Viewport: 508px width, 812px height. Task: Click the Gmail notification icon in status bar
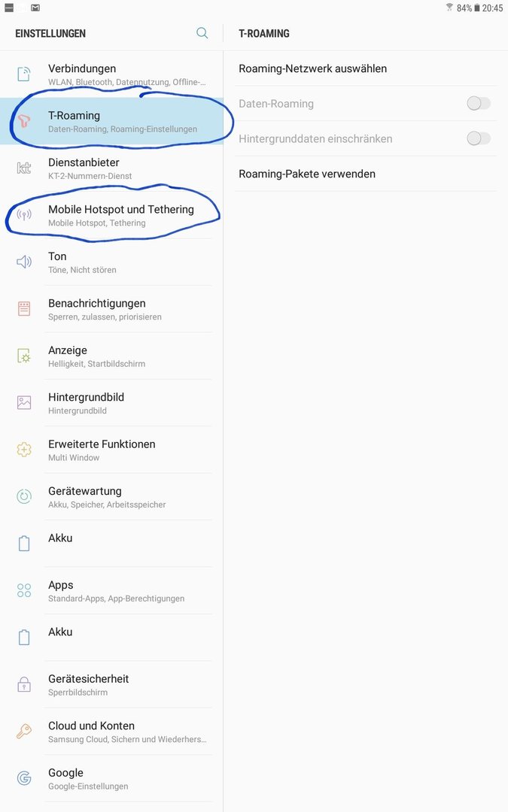tap(35, 8)
